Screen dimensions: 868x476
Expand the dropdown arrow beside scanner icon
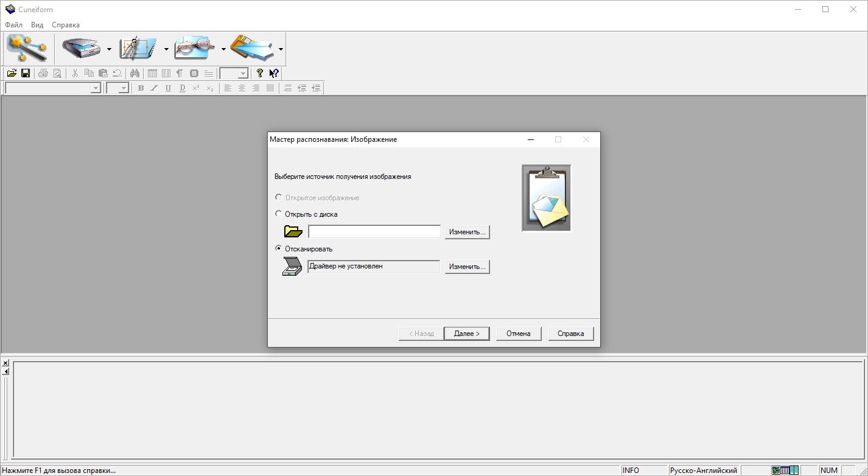tap(109, 49)
